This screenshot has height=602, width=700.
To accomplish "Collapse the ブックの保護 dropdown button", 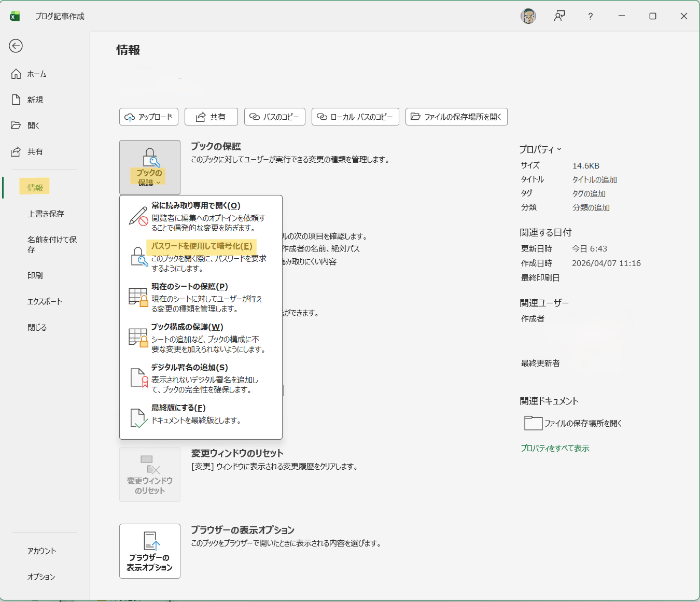I will pos(150,167).
